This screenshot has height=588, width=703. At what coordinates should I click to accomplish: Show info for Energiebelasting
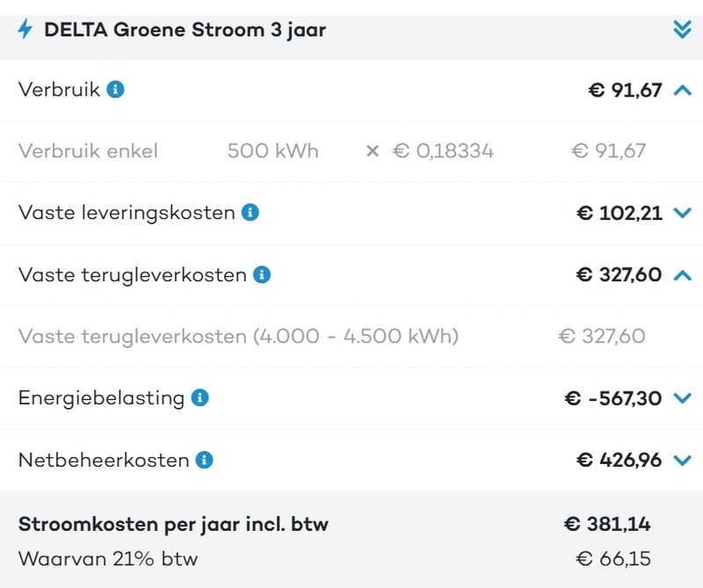coord(199,397)
